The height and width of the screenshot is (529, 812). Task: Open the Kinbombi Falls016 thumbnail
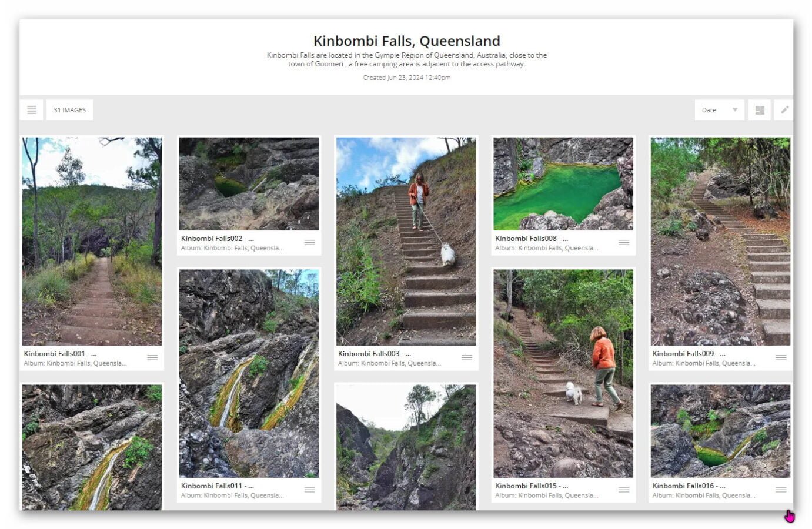(720, 431)
